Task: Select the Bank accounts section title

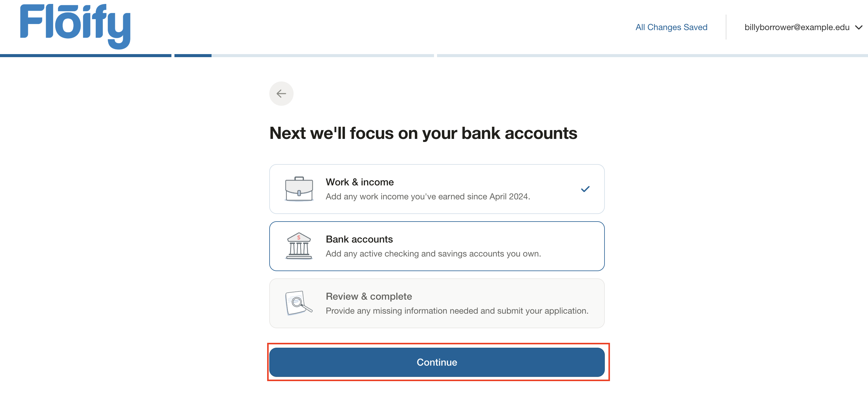Action: [359, 239]
